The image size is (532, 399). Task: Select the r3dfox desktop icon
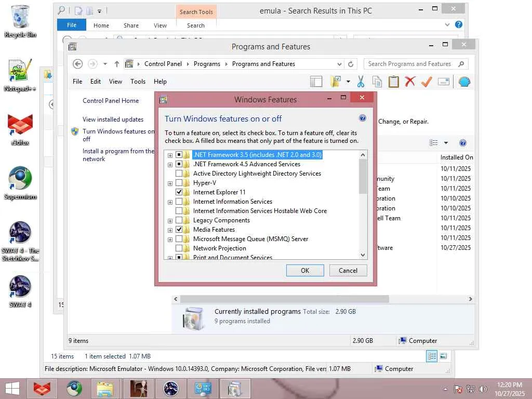(x=20, y=129)
